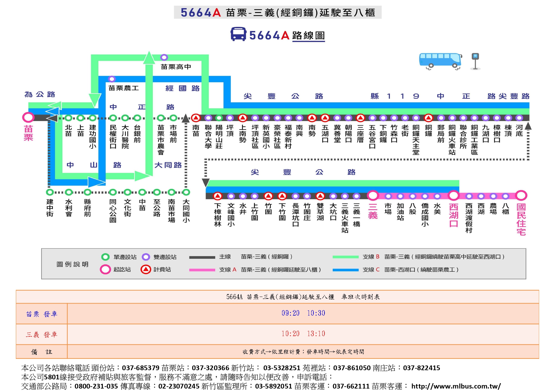Select the 苗栗 發車 timetable row header
Viewport: 555px width, 392px height.
(x=41, y=314)
